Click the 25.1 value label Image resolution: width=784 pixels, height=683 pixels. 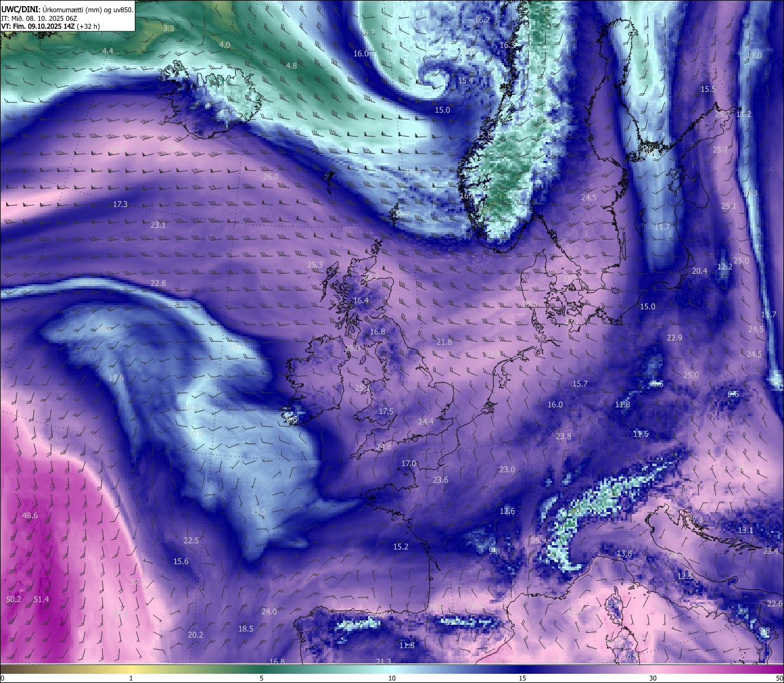[729, 207]
